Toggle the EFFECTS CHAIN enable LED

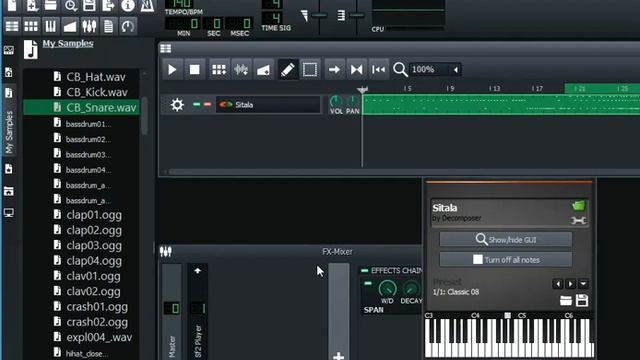click(364, 270)
